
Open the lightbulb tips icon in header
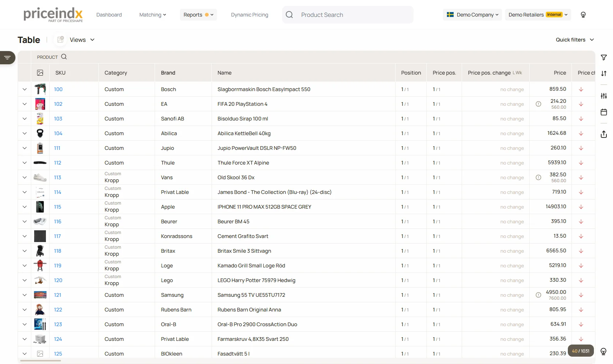click(x=583, y=15)
